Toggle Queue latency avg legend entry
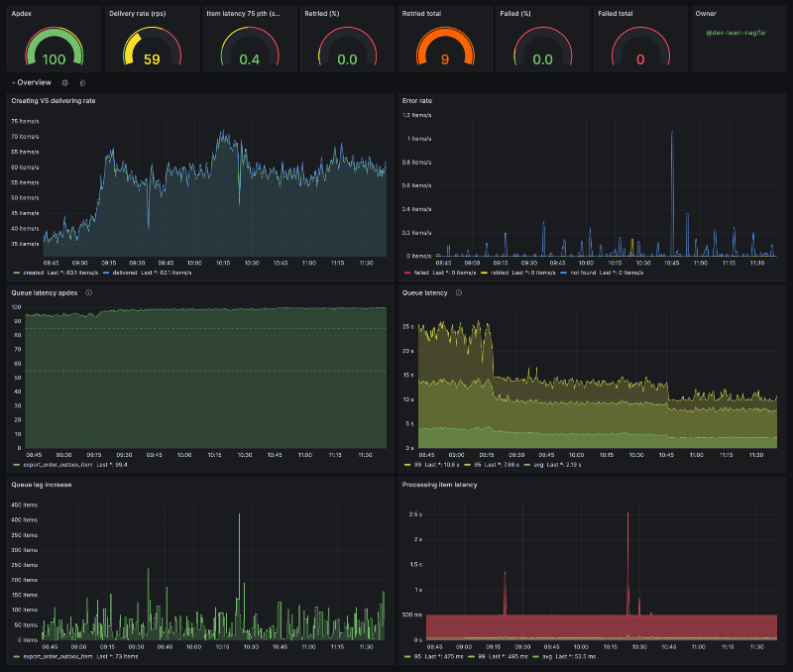This screenshot has height=672, width=793. 538,465
